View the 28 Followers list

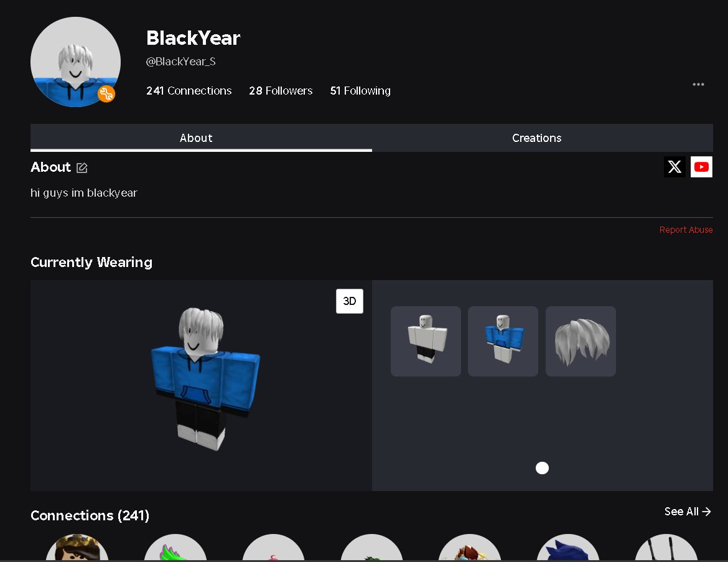point(281,91)
